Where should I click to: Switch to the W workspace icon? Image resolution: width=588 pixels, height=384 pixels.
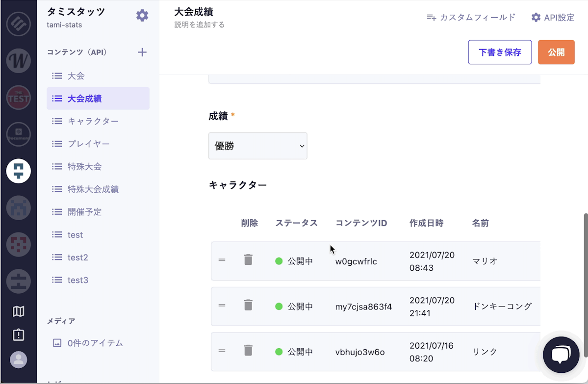click(19, 61)
